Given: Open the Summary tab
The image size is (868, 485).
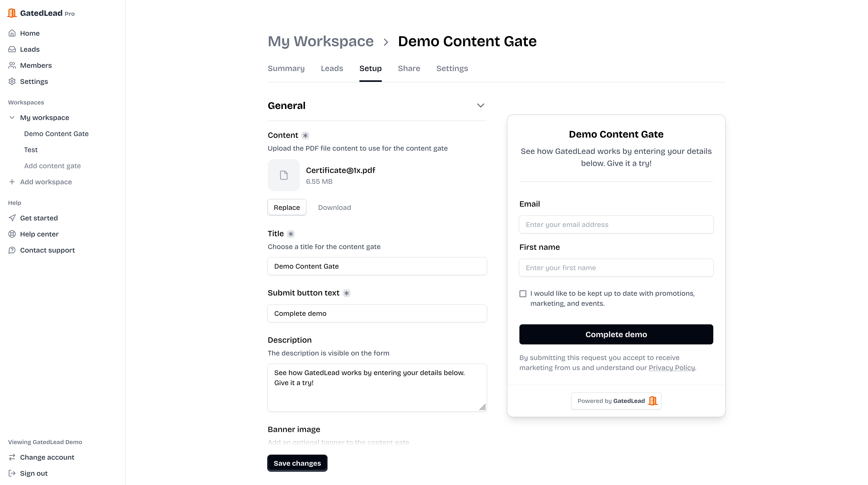Looking at the screenshot, I should [x=286, y=68].
